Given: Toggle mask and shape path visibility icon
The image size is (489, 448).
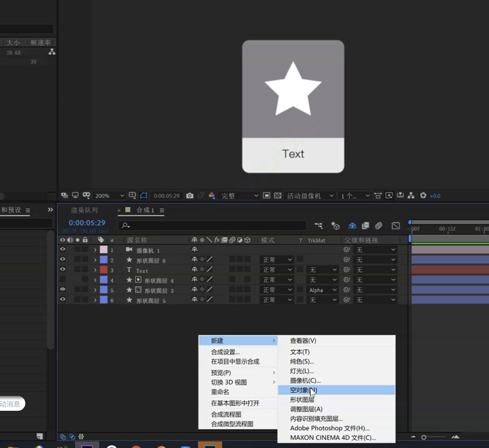Looking at the screenshot, I should pyautogui.click(x=144, y=196).
